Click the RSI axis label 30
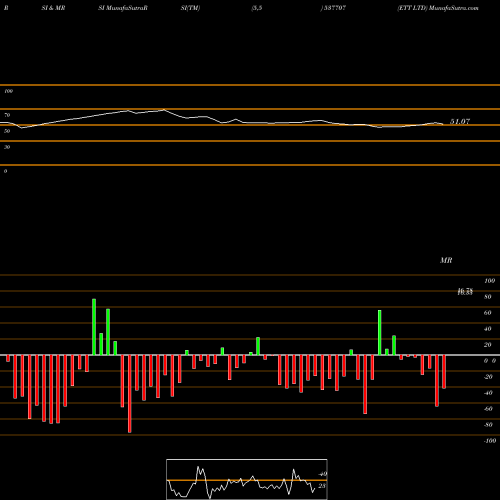 pos(7,147)
